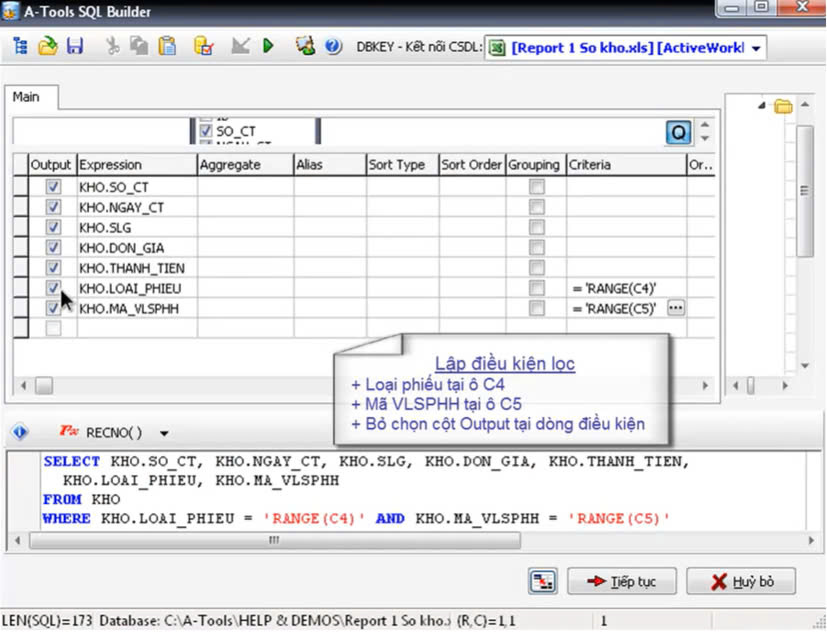The width and height of the screenshot is (827, 633).
Task: Click Huỷ bỏ button to cancel
Action: (741, 581)
